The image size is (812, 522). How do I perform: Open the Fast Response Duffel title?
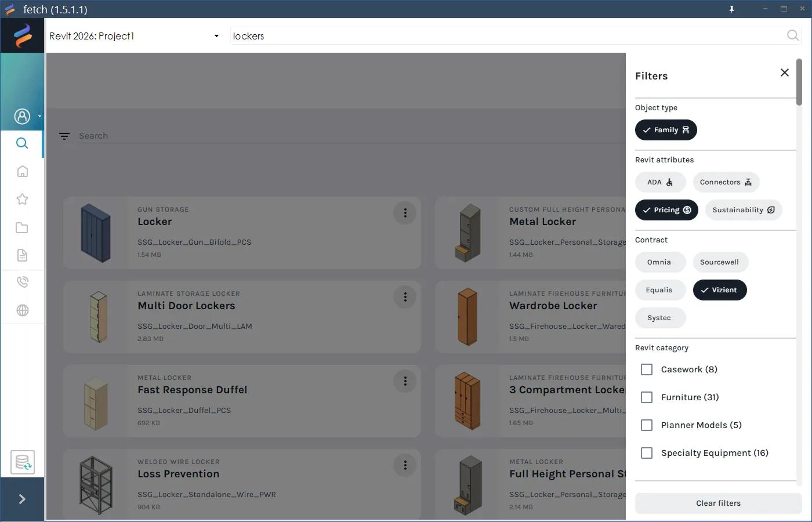(192, 390)
